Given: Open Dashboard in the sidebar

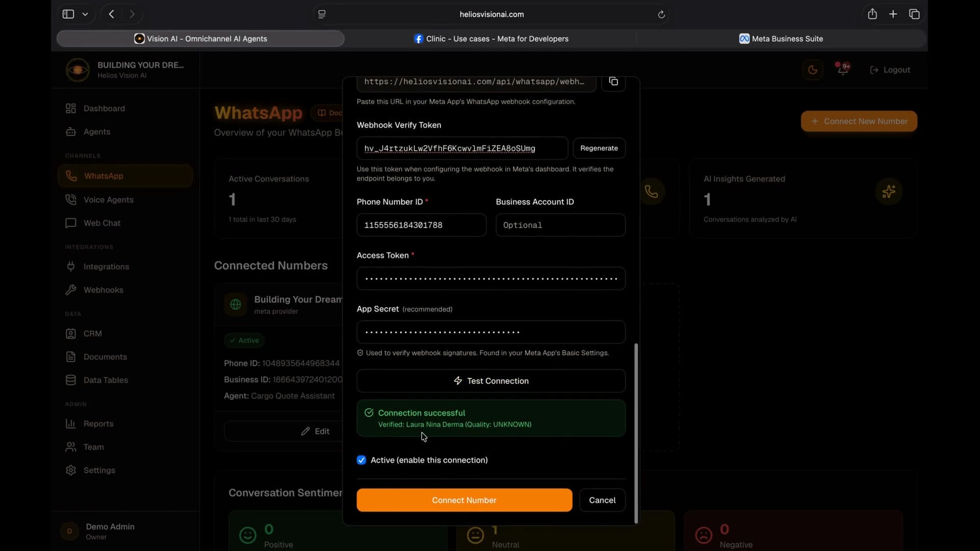Looking at the screenshot, I should point(125,108).
